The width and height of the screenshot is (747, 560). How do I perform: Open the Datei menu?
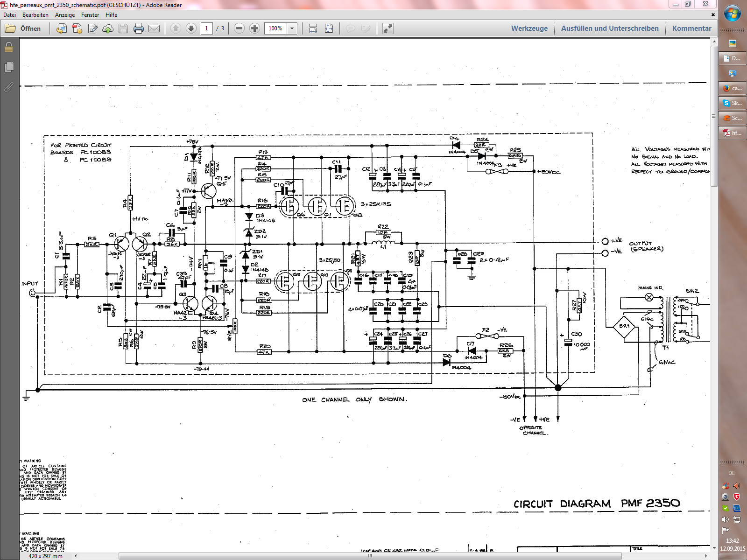pos(9,15)
